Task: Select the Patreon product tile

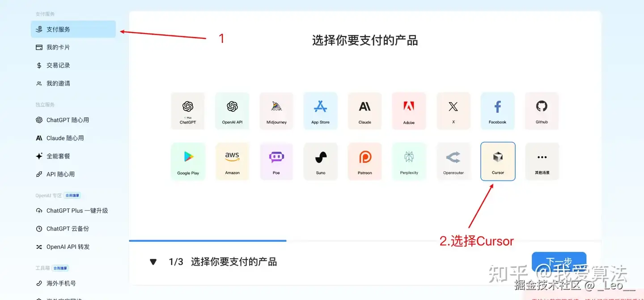Action: (x=365, y=162)
